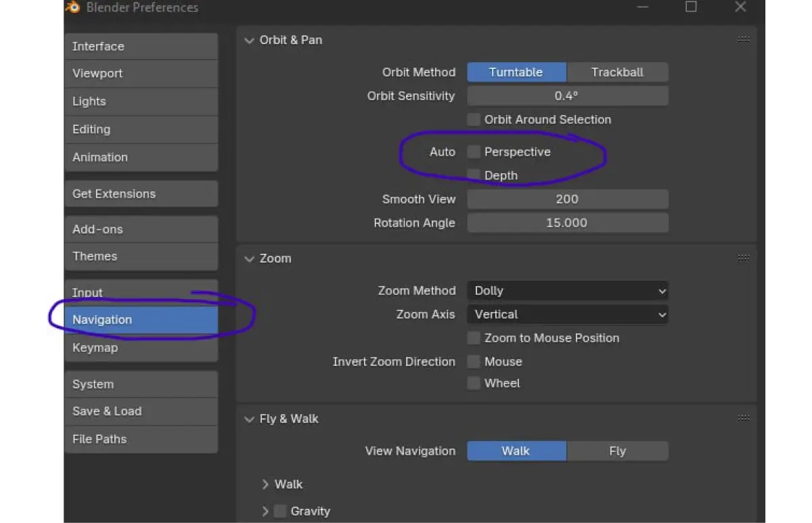Screen dimensions: 812x523
Task: Adjust the Orbit Sensitivity slider
Action: [x=567, y=96]
